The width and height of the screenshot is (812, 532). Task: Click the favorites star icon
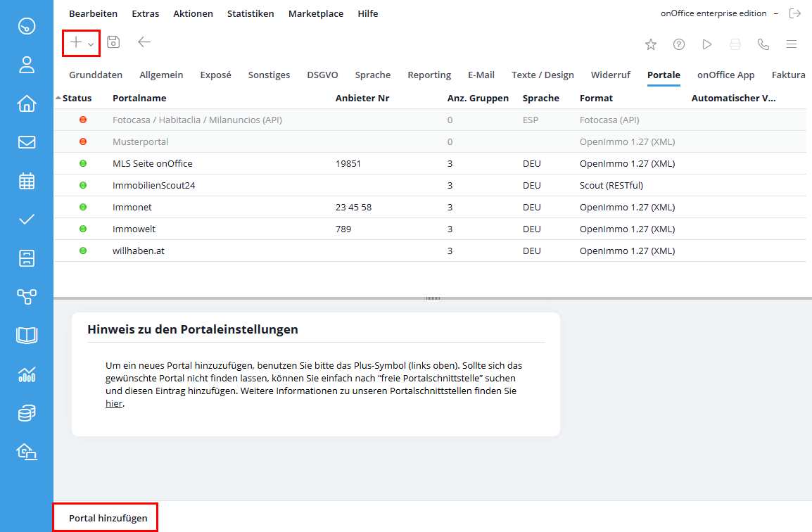[651, 44]
